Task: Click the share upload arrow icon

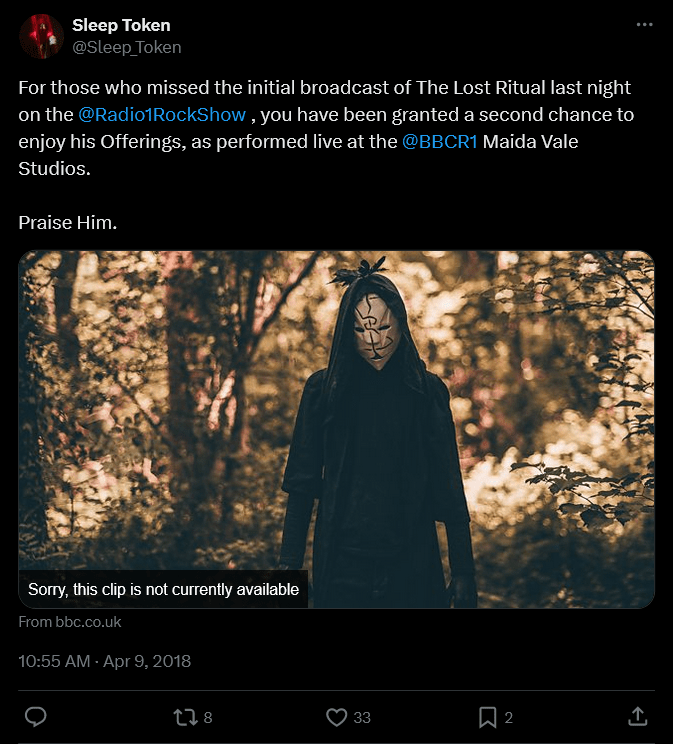Action: pos(637,717)
